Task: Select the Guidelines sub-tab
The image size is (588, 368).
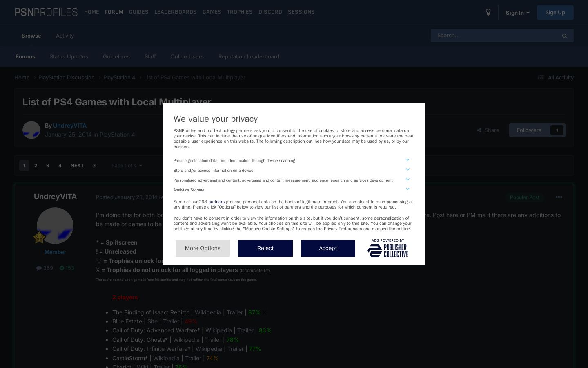Action: (x=116, y=56)
